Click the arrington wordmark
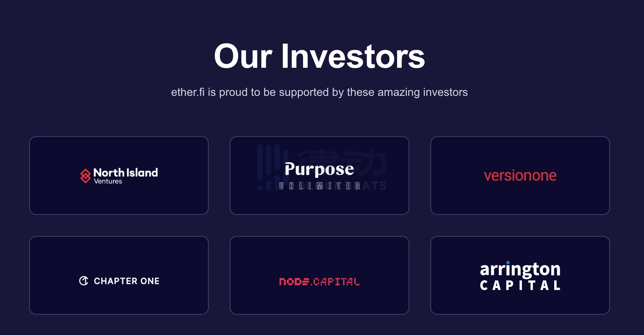The height and width of the screenshot is (335, 644). tap(520, 270)
